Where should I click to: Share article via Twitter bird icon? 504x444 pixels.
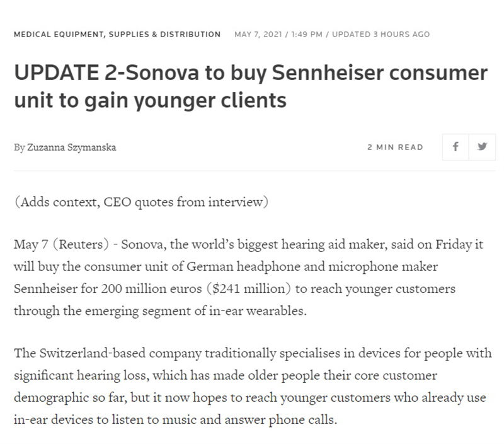482,147
